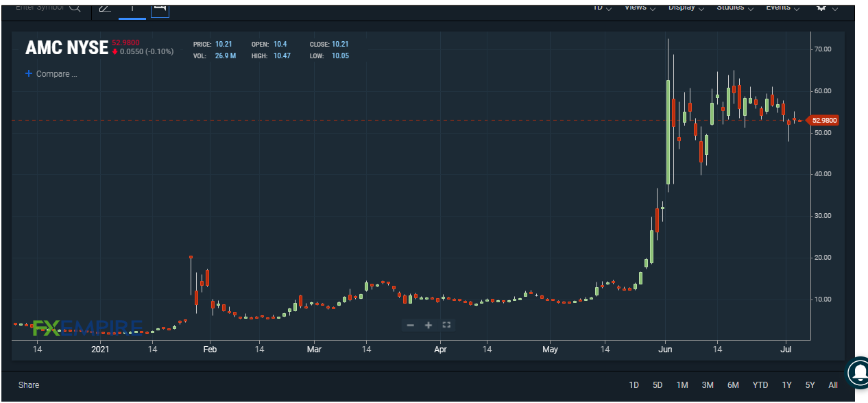Click the OPEN value 10.4
This screenshot has width=868, height=403.
(280, 44)
